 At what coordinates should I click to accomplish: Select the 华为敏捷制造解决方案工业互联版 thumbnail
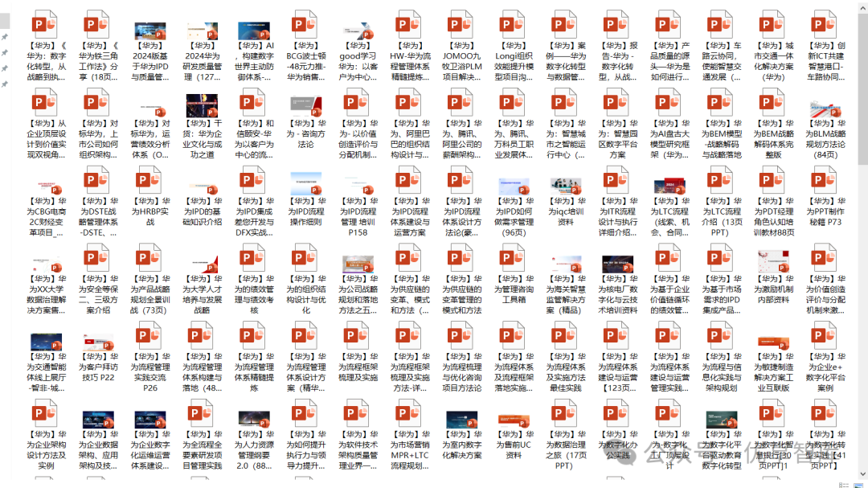click(x=773, y=342)
